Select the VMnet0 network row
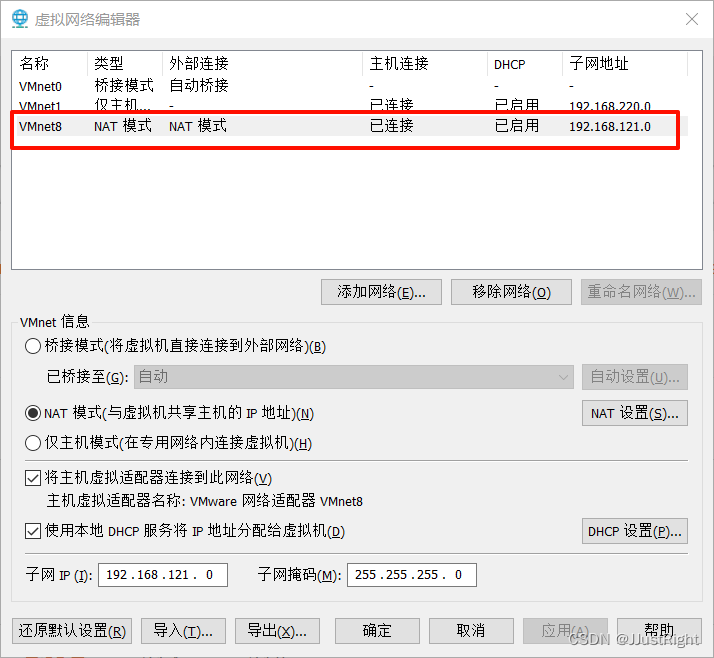The width and height of the screenshot is (714, 658). [350, 86]
